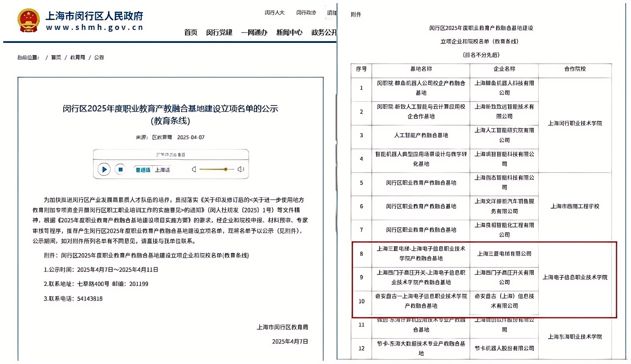Click the 上海市闵行区人民政府 site title
The height and width of the screenshot is (364, 631).
point(94,16)
